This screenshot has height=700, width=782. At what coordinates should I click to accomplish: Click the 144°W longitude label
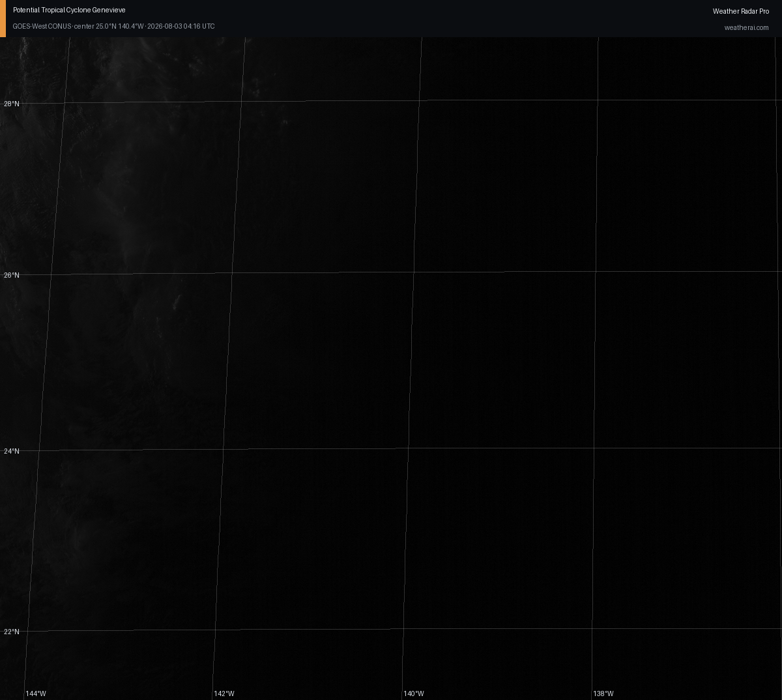pos(36,693)
